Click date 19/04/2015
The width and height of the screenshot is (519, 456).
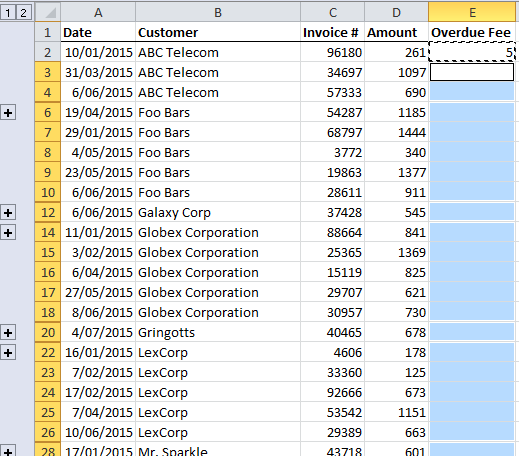coord(98,112)
